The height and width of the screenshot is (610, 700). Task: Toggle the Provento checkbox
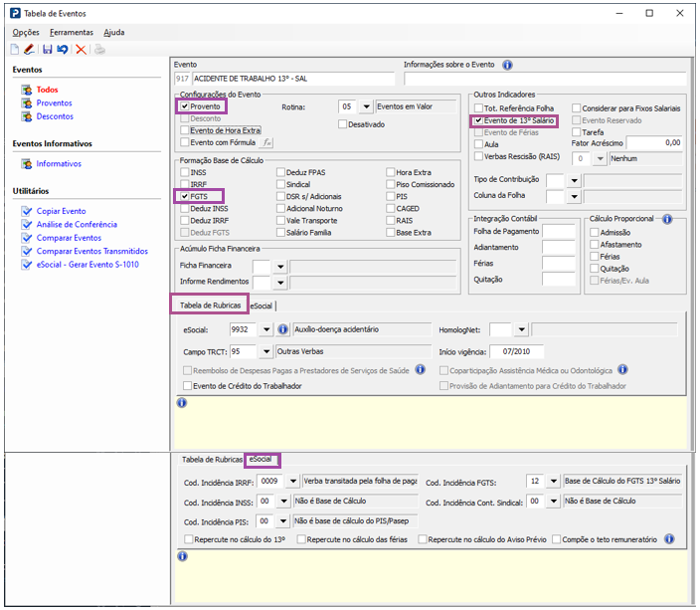tap(184, 106)
